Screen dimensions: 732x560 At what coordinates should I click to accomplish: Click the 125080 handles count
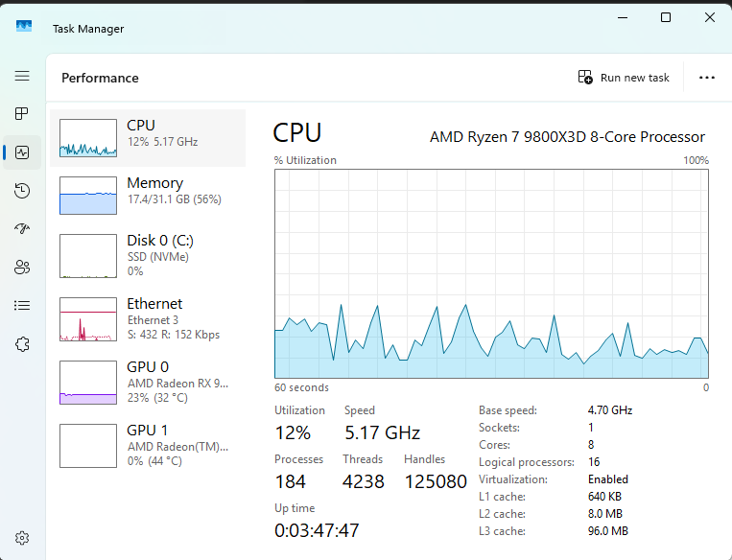[436, 481]
